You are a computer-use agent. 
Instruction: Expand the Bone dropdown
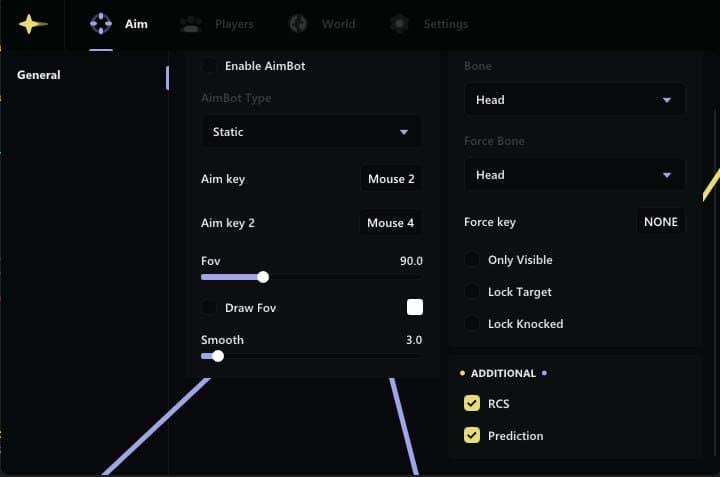(x=574, y=100)
